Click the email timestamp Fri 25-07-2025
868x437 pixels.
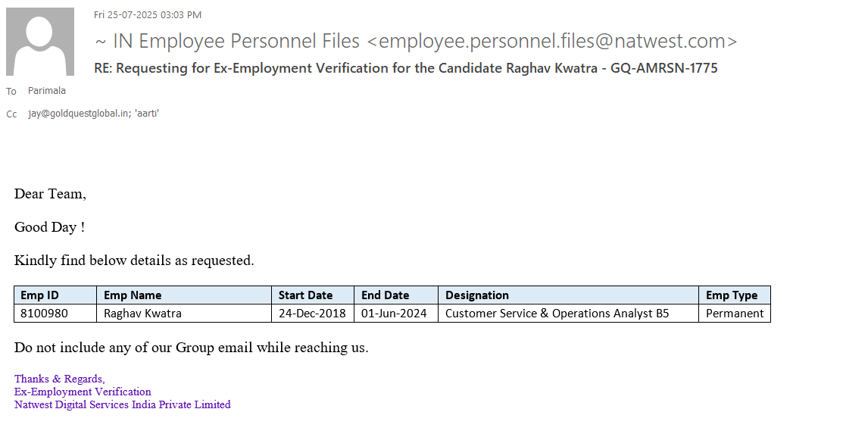click(x=148, y=14)
